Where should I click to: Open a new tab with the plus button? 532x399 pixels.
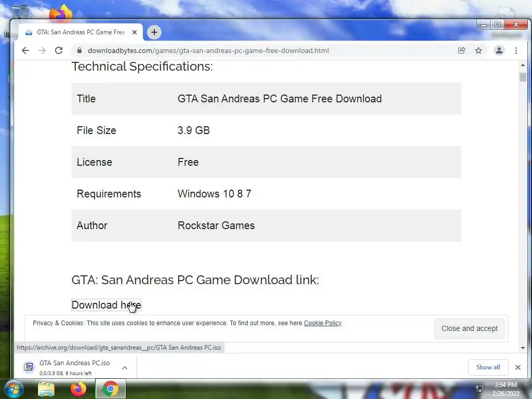(154, 32)
